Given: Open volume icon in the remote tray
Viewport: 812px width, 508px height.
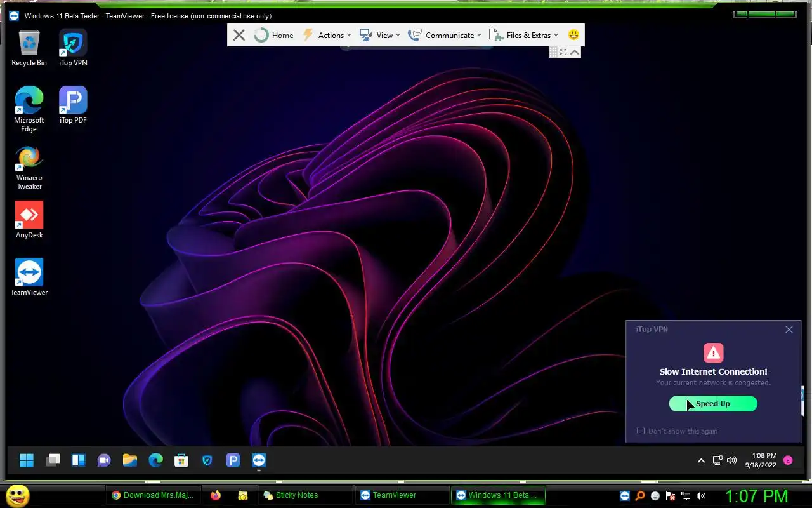Looking at the screenshot, I should 731,460.
